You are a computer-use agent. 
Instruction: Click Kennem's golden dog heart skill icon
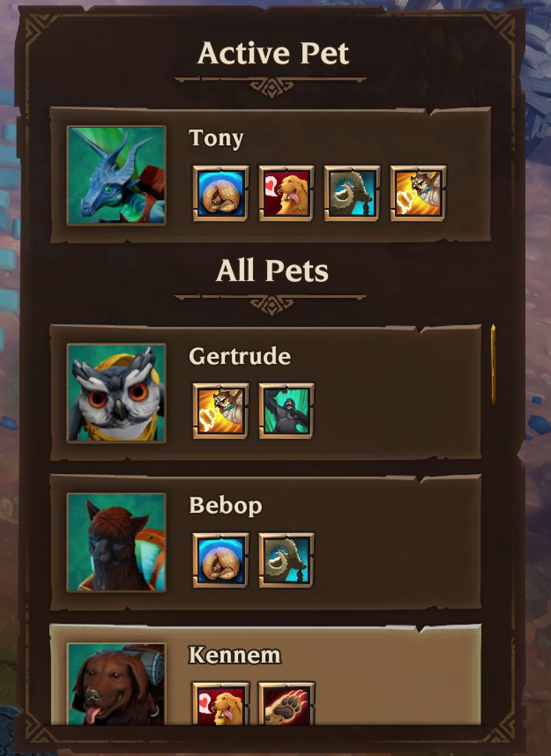point(220,703)
